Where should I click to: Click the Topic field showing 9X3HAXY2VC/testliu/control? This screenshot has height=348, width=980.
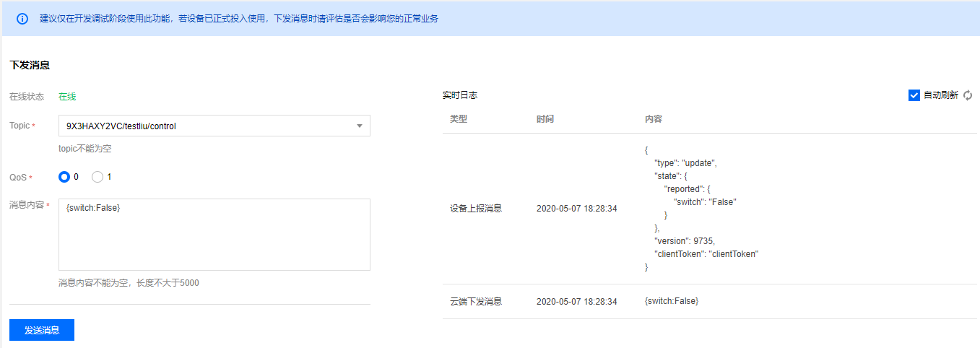[x=214, y=126]
